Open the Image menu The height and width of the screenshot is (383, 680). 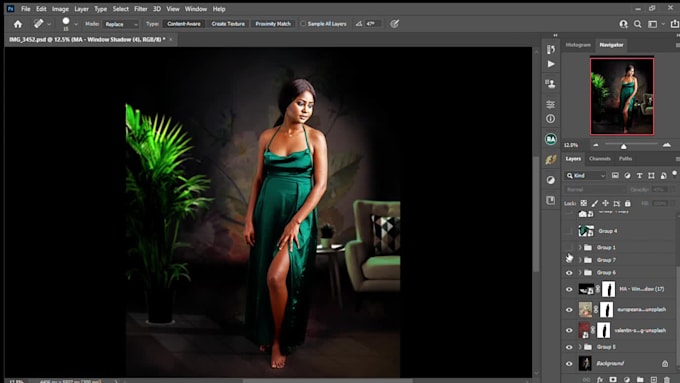[60, 9]
